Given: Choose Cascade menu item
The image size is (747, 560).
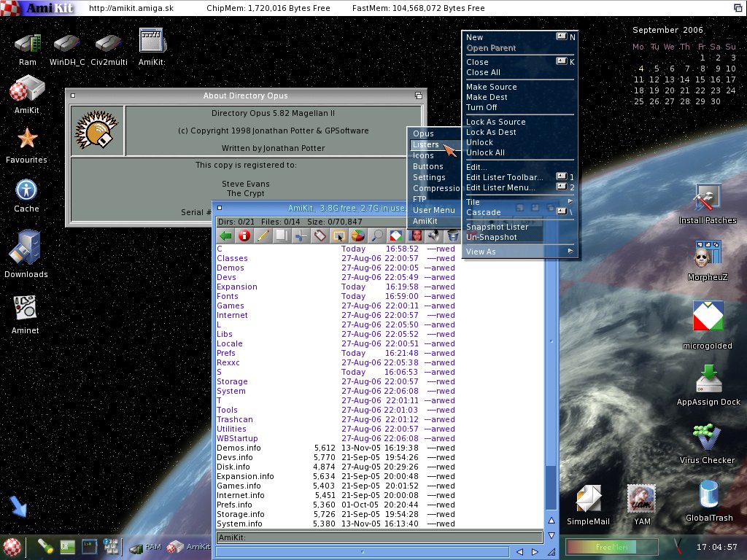Looking at the screenshot, I should click(519, 212).
